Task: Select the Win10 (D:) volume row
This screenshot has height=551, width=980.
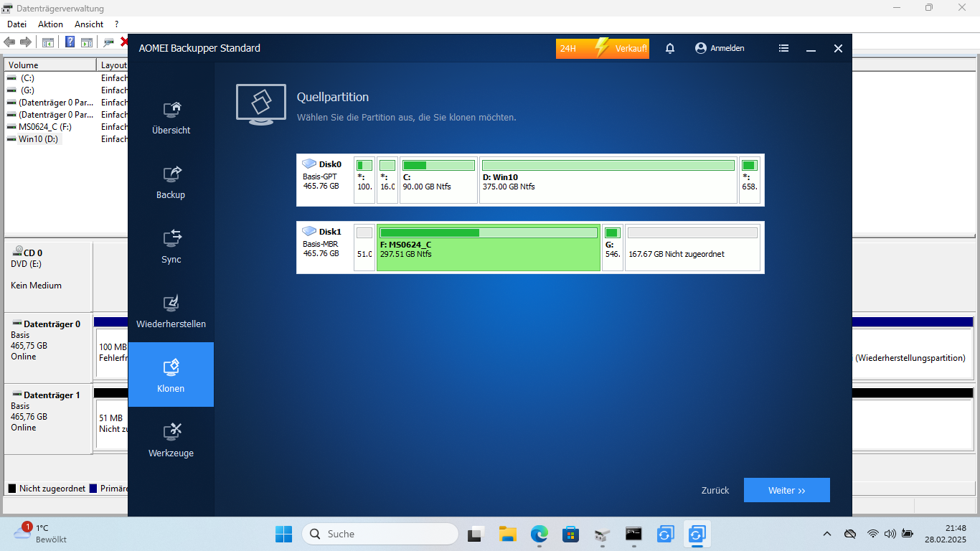Action: 66,138
